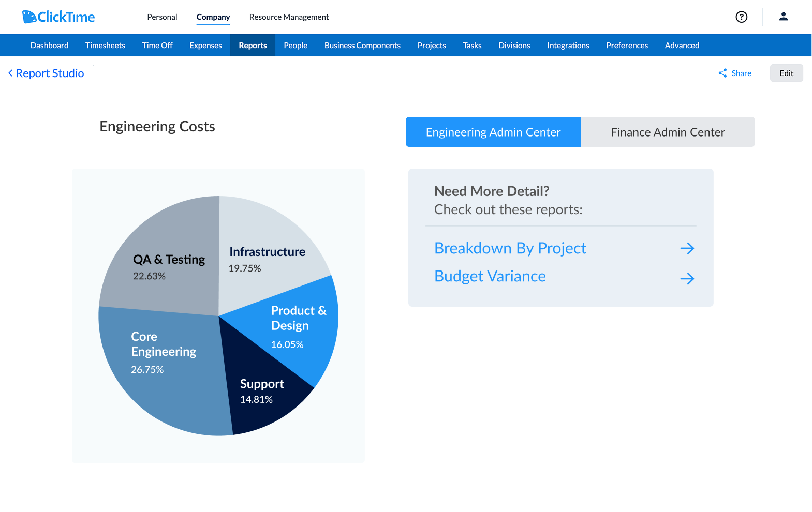The width and height of the screenshot is (812, 512).
Task: Open the Breakdown By Project report
Action: click(x=510, y=248)
